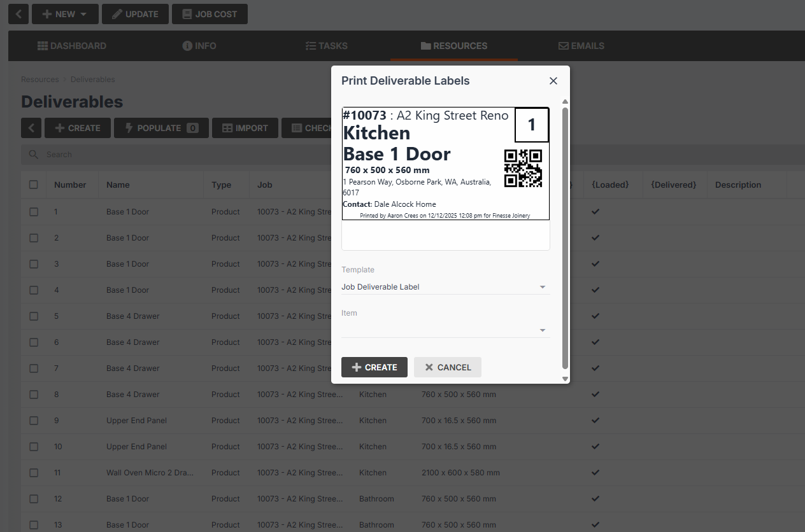The image size is (805, 532).
Task: Click the Create button in the dialog
Action: click(x=374, y=367)
